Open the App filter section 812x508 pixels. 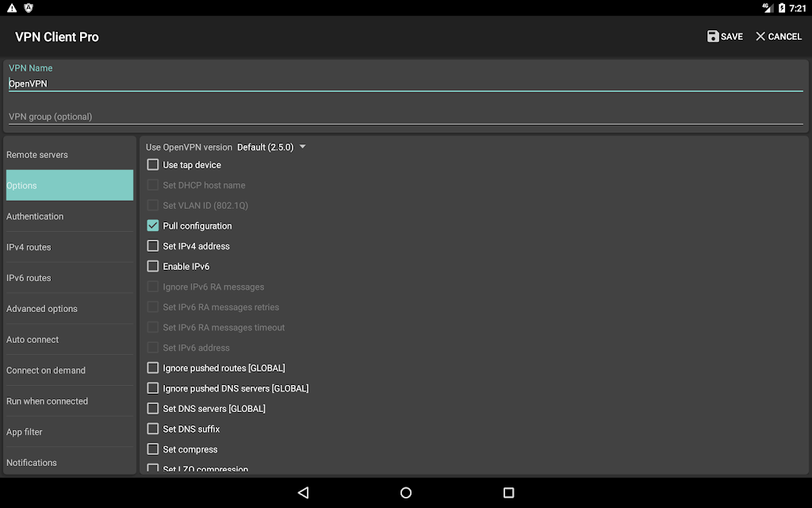click(x=70, y=432)
